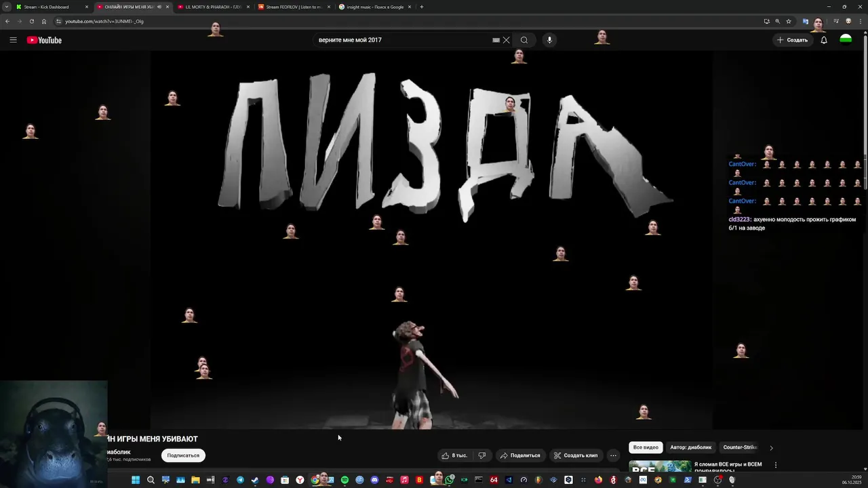
Task: Open the Создать button in header
Action: click(793, 40)
